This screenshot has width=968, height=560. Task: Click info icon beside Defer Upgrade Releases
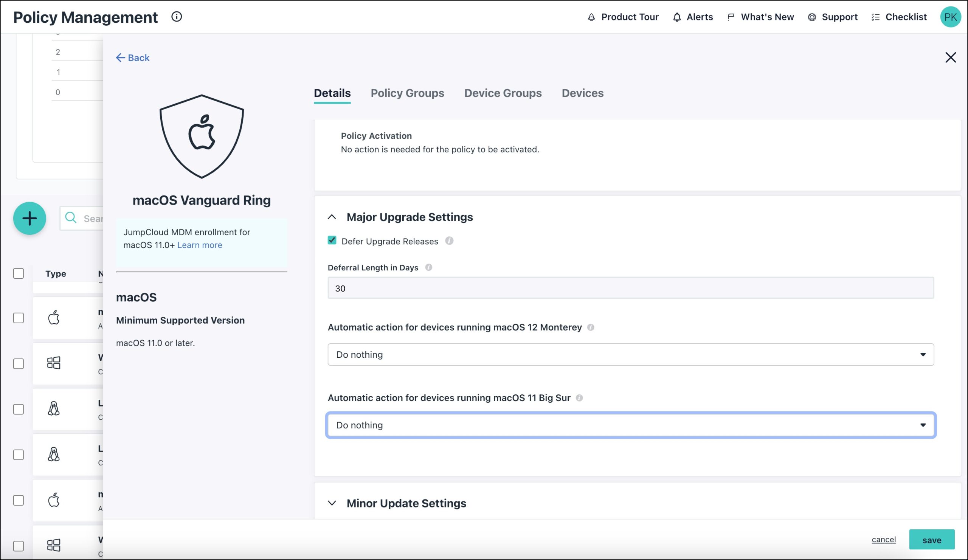pyautogui.click(x=449, y=241)
